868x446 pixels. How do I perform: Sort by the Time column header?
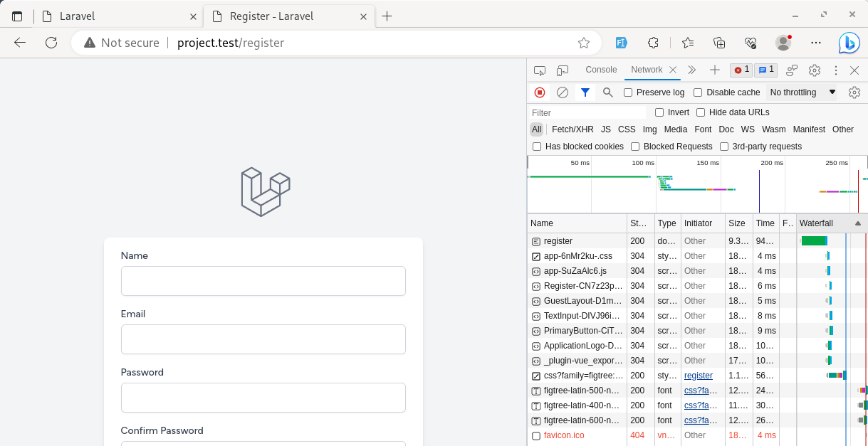click(x=765, y=223)
